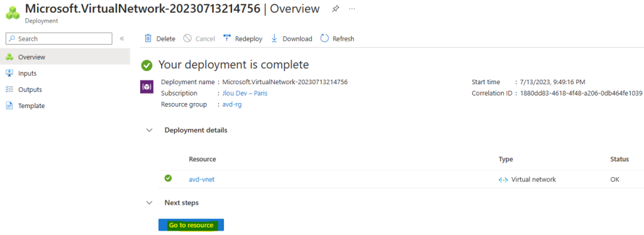Collapse the sidebar with double chevron
The width and height of the screenshot is (644, 235).
point(121,38)
